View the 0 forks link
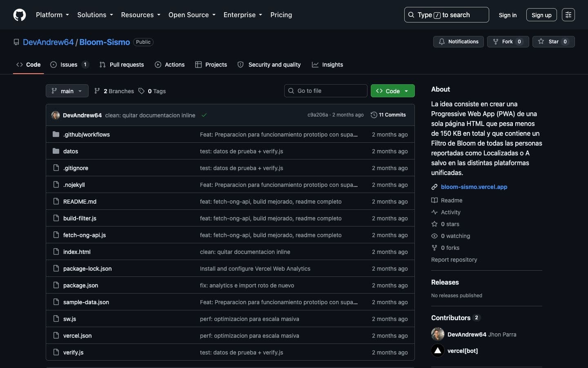Screen dimensions: 588x368 445,248
